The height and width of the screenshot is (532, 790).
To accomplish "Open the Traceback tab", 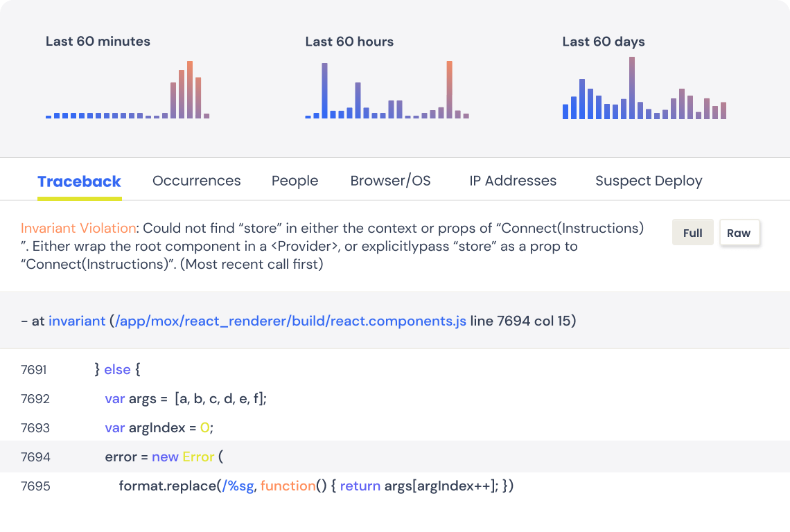I will pos(79,181).
